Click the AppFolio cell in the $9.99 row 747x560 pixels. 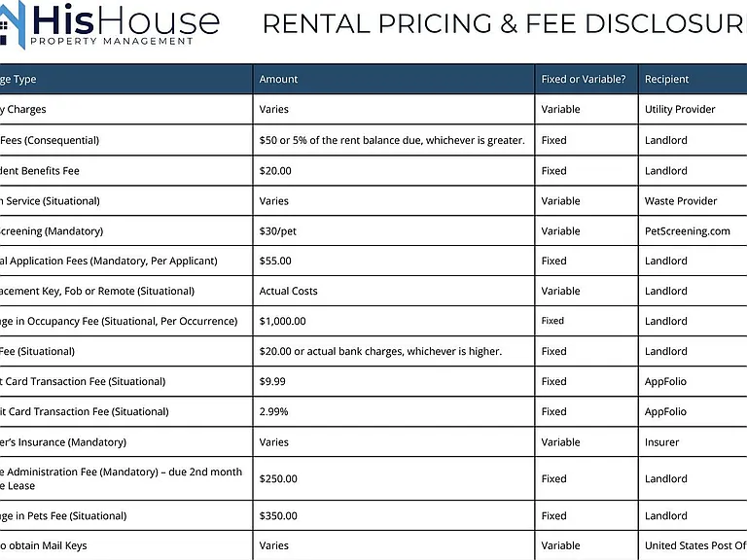tap(665, 381)
